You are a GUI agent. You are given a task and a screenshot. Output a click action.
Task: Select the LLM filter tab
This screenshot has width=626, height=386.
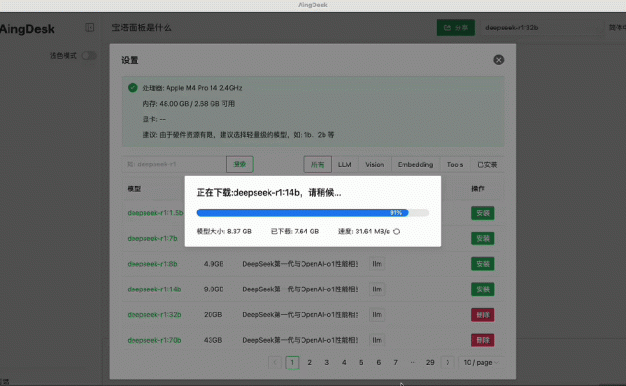[x=345, y=164]
